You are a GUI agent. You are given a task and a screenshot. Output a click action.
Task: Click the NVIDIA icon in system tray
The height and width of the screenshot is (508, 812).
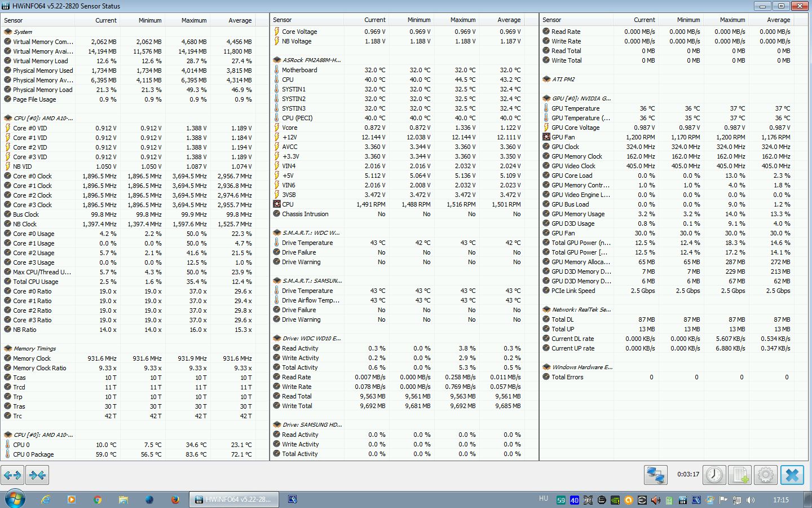615,500
